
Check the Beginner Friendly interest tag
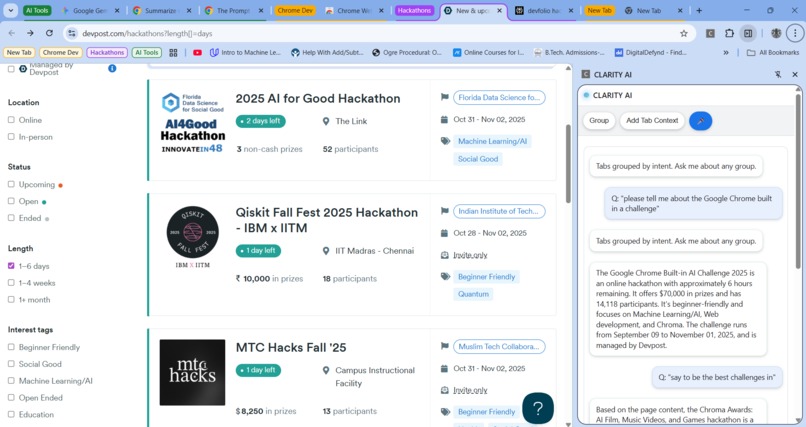tap(11, 347)
